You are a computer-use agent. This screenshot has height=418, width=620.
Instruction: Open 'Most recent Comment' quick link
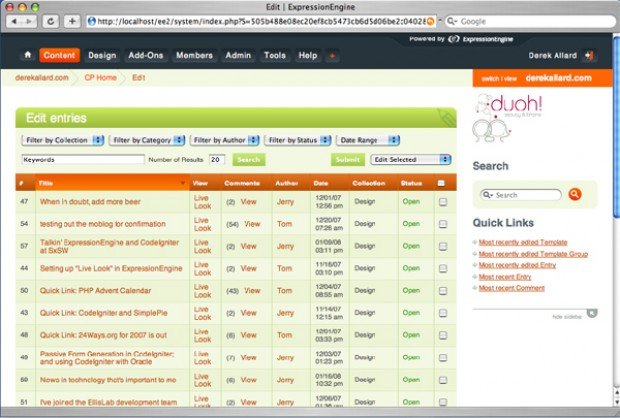pos(511,288)
